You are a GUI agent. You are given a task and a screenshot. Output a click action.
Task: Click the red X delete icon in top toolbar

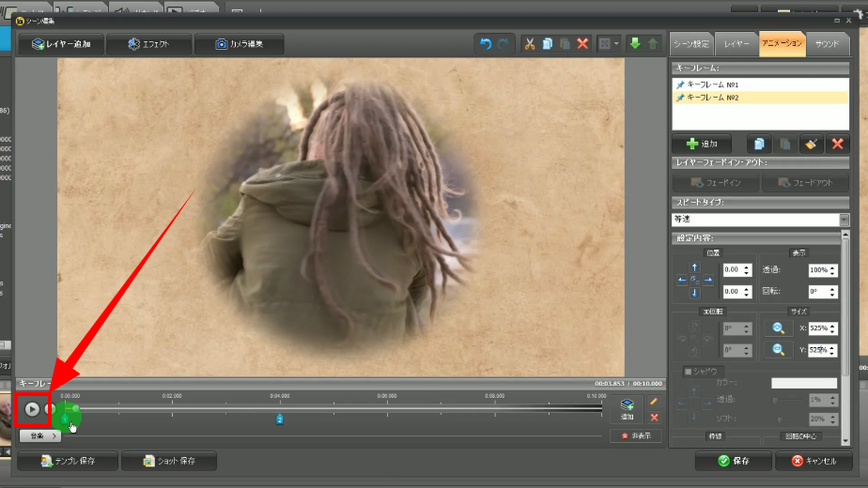582,44
